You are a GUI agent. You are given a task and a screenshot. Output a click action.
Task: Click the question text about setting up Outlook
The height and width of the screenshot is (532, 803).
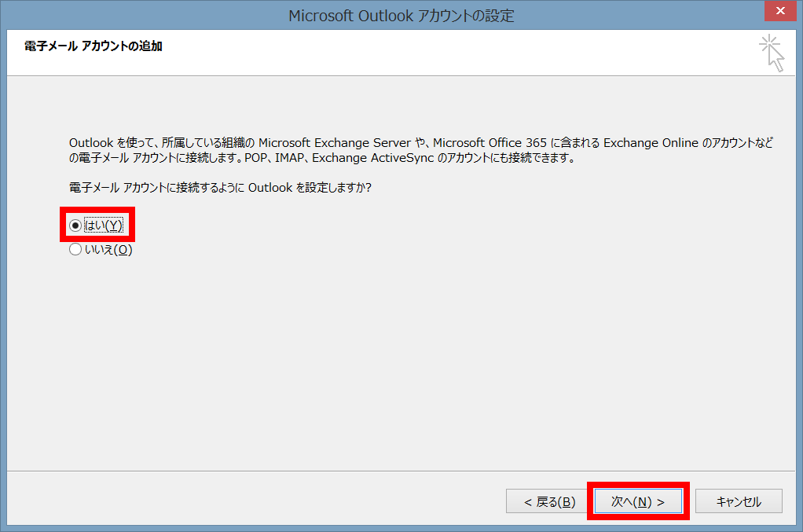[220, 187]
